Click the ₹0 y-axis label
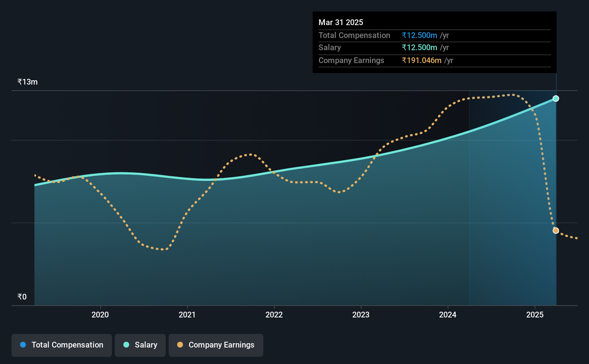Image resolution: width=589 pixels, height=364 pixels. point(22,297)
